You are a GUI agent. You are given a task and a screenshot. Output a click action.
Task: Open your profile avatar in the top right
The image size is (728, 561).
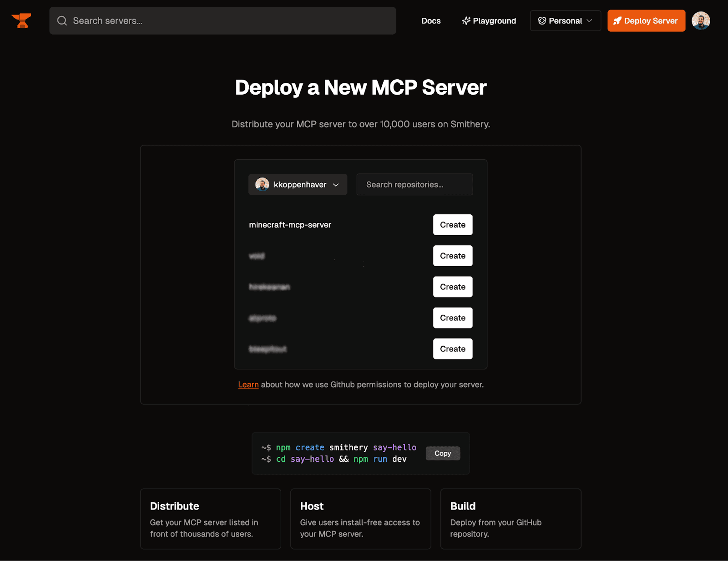coord(701,20)
